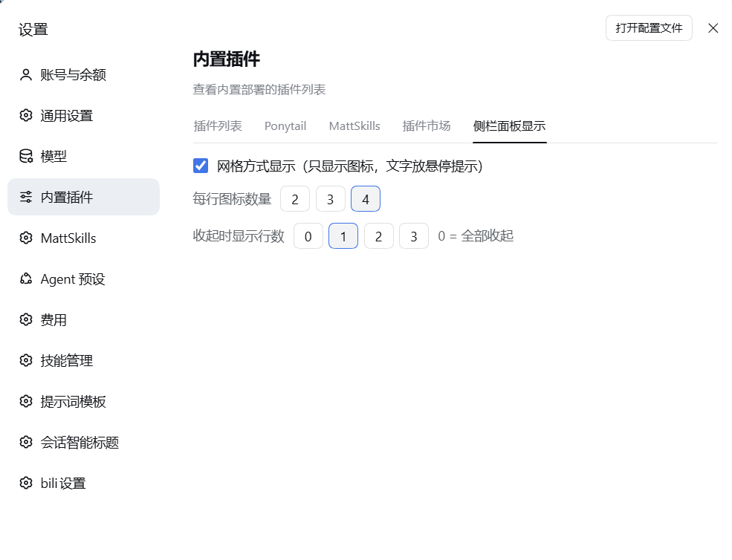Select the 侧栏面板显示 tab
The height and width of the screenshot is (560, 732).
(x=509, y=126)
